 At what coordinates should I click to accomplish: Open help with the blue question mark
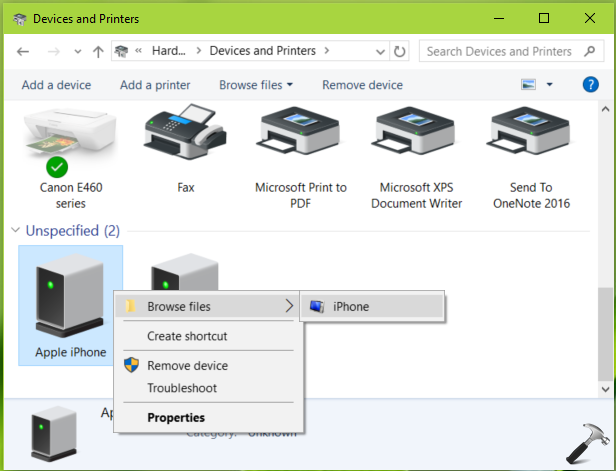tap(590, 84)
